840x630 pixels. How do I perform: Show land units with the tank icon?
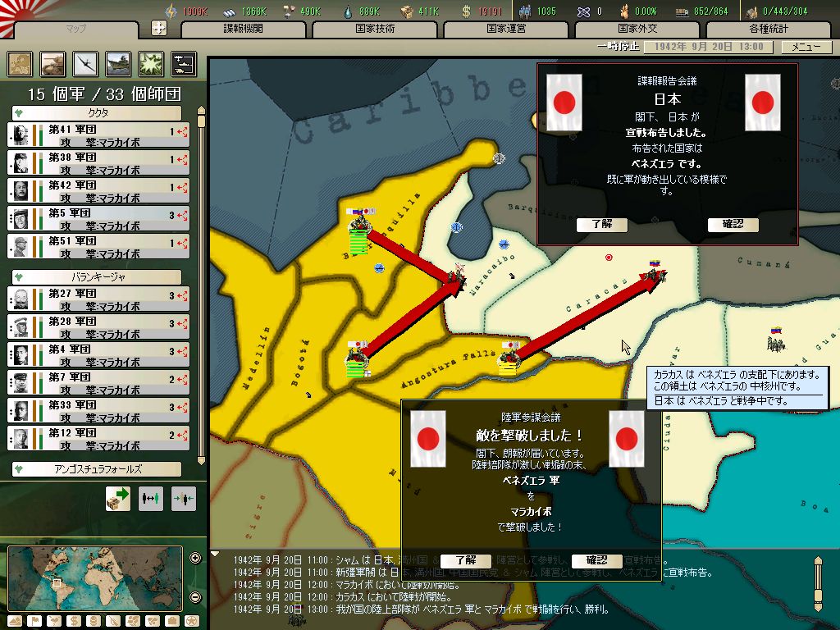52,64
